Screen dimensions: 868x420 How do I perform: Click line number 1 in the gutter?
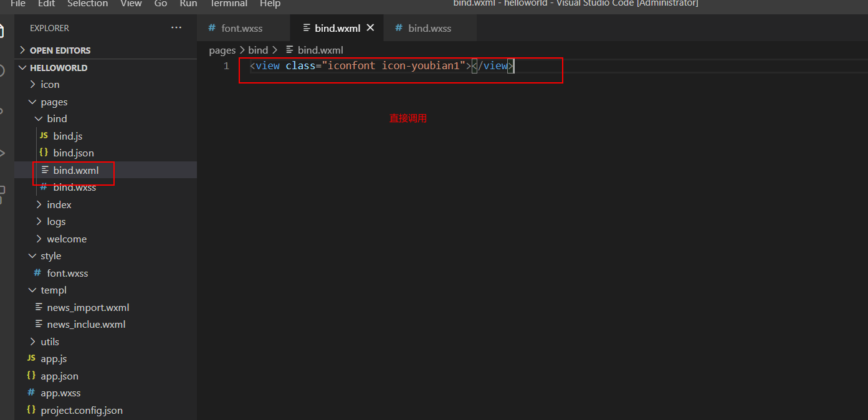(x=227, y=66)
